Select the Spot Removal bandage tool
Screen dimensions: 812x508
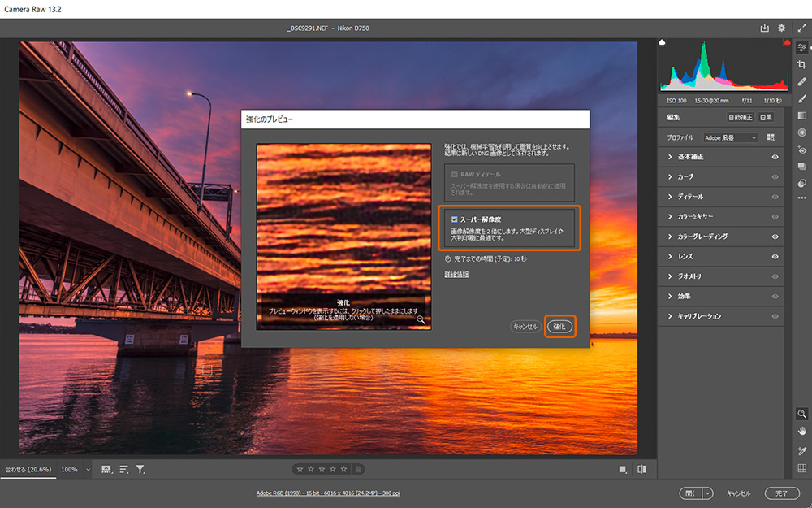tap(801, 82)
